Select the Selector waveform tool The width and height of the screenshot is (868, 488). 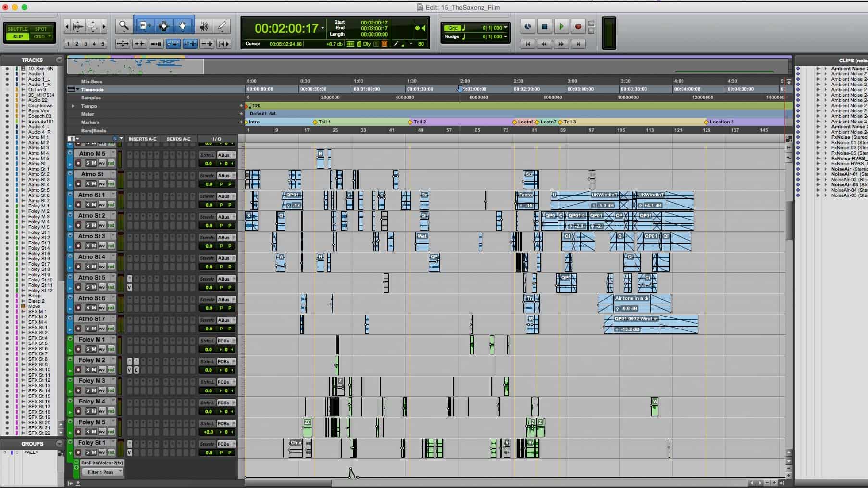[163, 26]
